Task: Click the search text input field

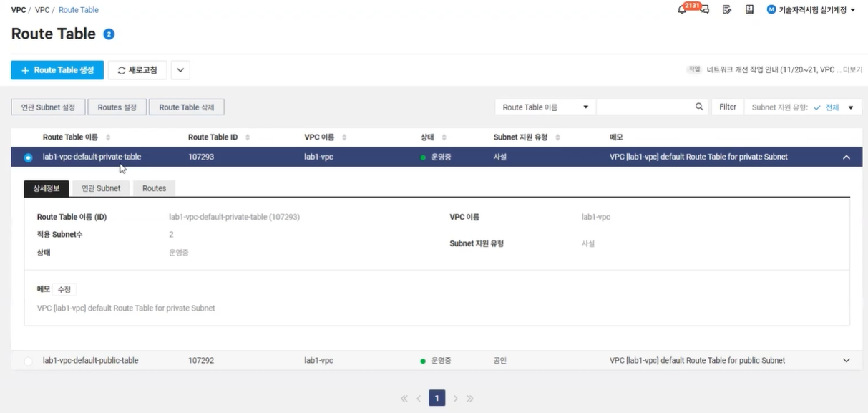Action: click(645, 107)
